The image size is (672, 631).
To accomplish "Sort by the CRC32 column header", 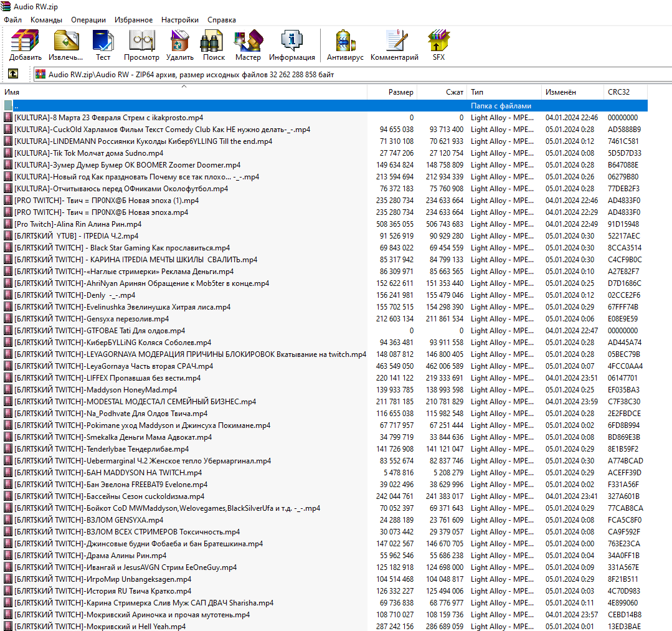I will 626,92.
